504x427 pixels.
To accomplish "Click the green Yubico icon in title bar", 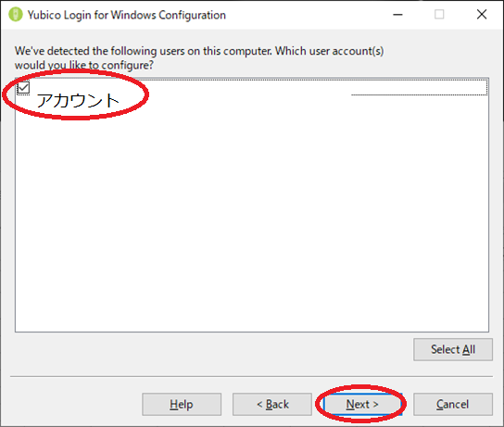I will (x=15, y=15).
